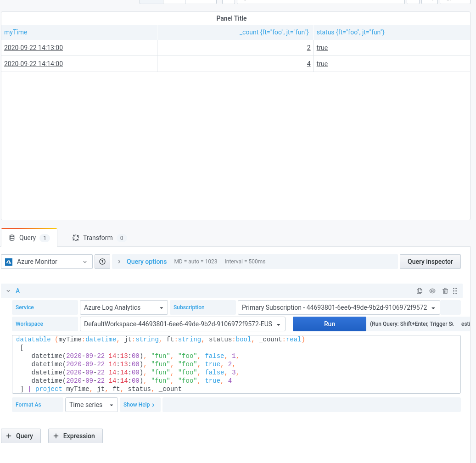The image size is (476, 463).
Task: Click the Panel Title header
Action: [231, 18]
